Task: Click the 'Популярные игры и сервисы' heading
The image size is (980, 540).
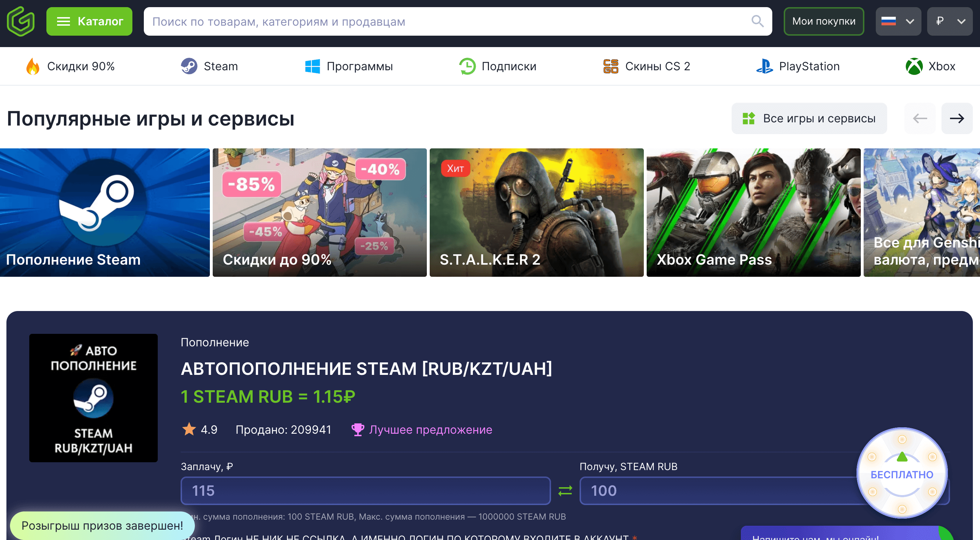Action: click(x=151, y=119)
